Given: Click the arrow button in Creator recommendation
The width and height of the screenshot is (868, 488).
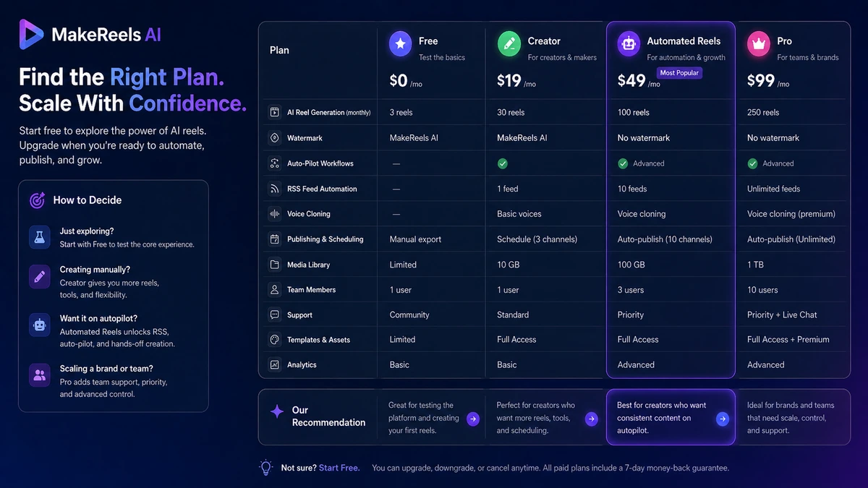Looking at the screenshot, I should tap(592, 419).
